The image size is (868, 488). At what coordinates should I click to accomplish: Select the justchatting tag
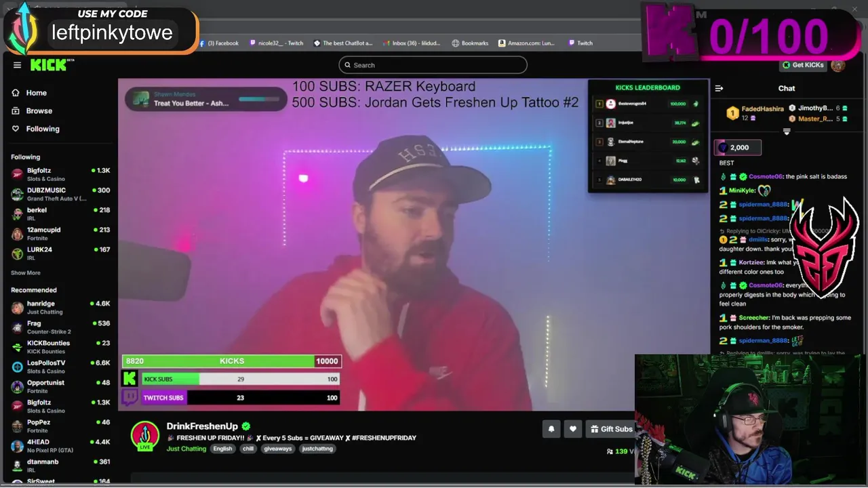[317, 449]
